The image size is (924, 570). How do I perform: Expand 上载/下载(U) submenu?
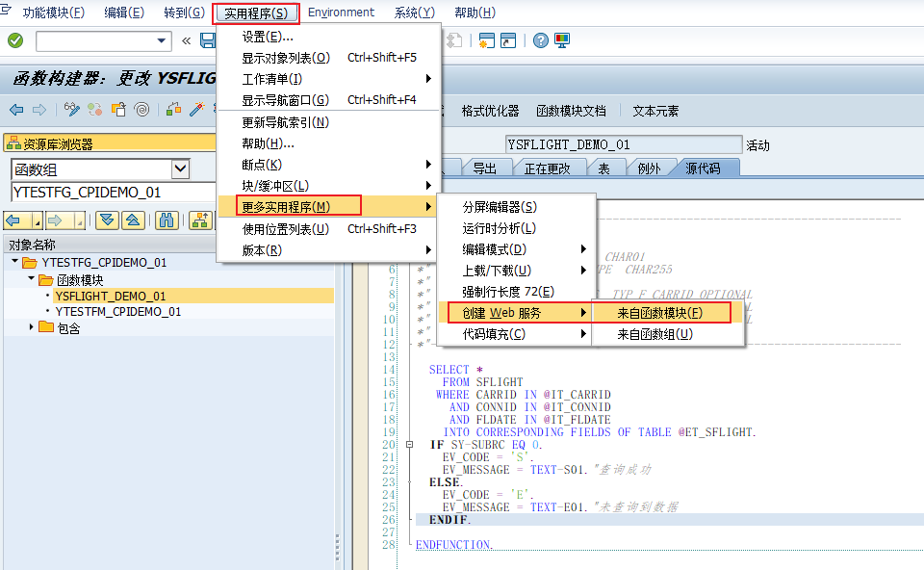click(x=516, y=271)
